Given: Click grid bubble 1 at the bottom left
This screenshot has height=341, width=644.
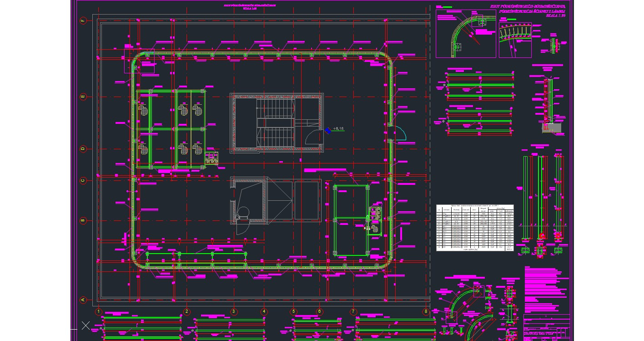Looking at the screenshot, I should click(x=98, y=311).
